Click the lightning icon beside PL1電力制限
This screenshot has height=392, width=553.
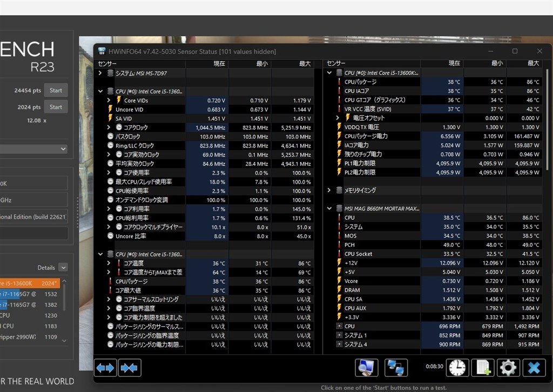pyautogui.click(x=339, y=163)
